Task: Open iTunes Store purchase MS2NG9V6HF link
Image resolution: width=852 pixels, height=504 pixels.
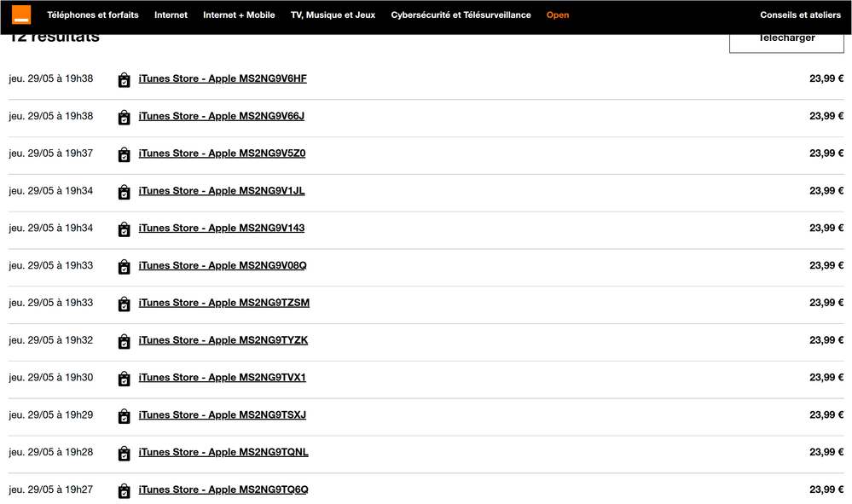Action: (x=223, y=78)
